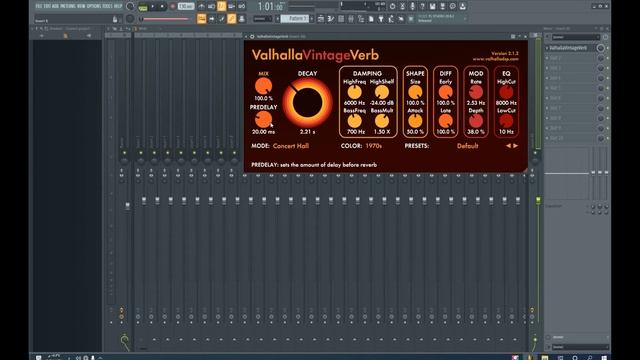Click the highlighted orange icon in top toolbar row
This screenshot has width=640, height=360.
[x=222, y=6]
